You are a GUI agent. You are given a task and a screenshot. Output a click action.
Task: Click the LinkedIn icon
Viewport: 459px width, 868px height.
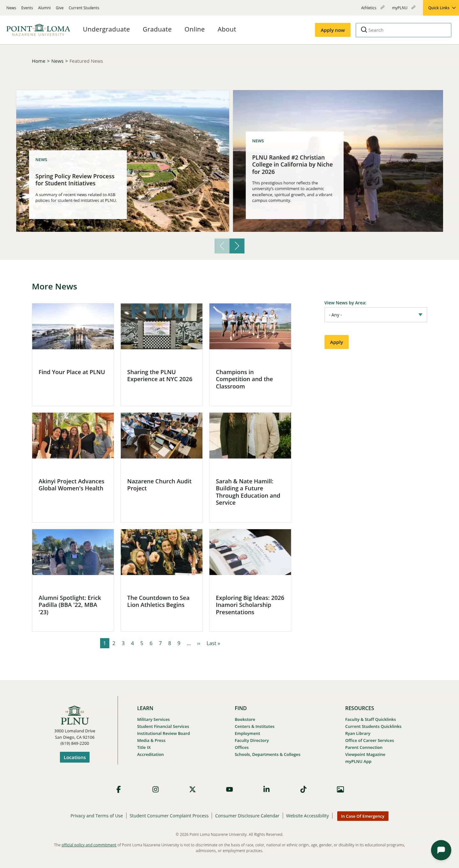point(266,789)
